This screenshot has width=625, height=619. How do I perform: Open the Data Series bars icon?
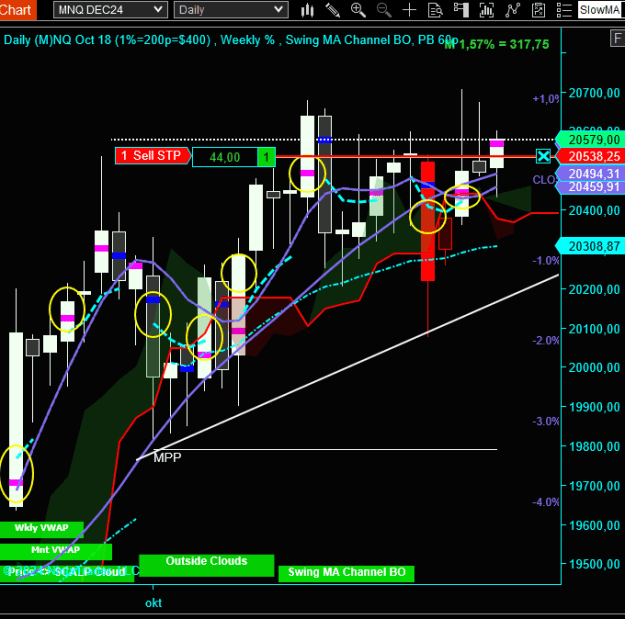pos(487,10)
